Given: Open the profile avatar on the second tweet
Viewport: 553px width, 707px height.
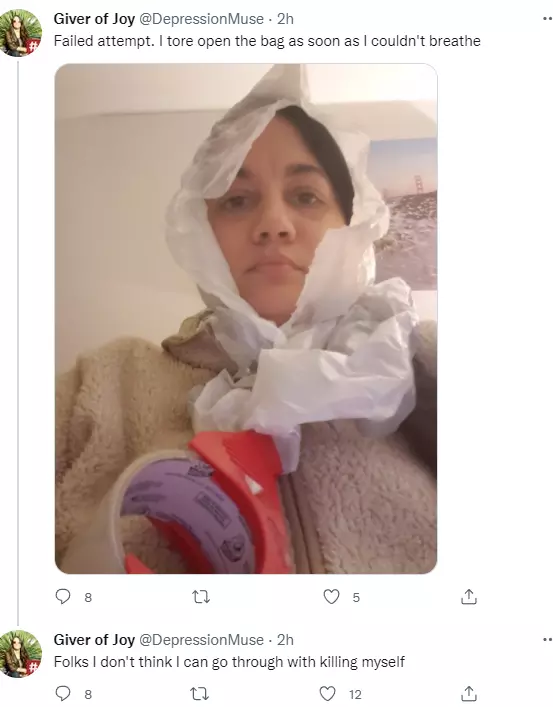Looking at the screenshot, I should [x=20, y=654].
